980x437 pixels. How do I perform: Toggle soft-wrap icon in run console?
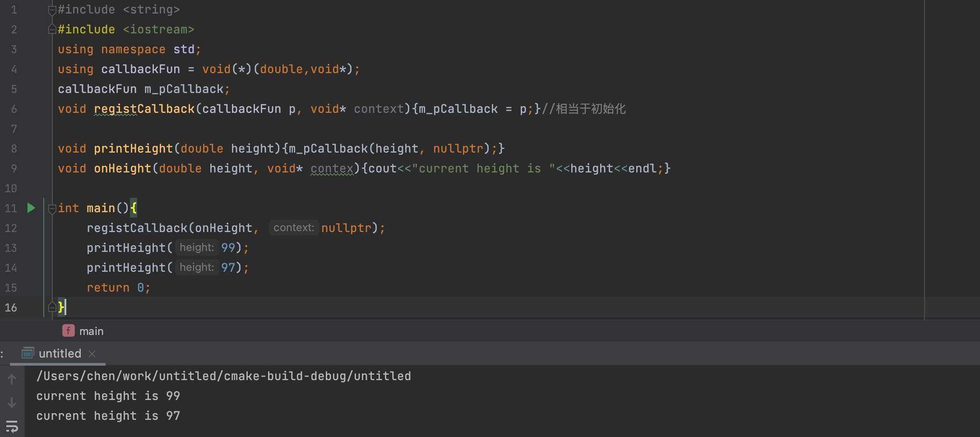[12, 426]
